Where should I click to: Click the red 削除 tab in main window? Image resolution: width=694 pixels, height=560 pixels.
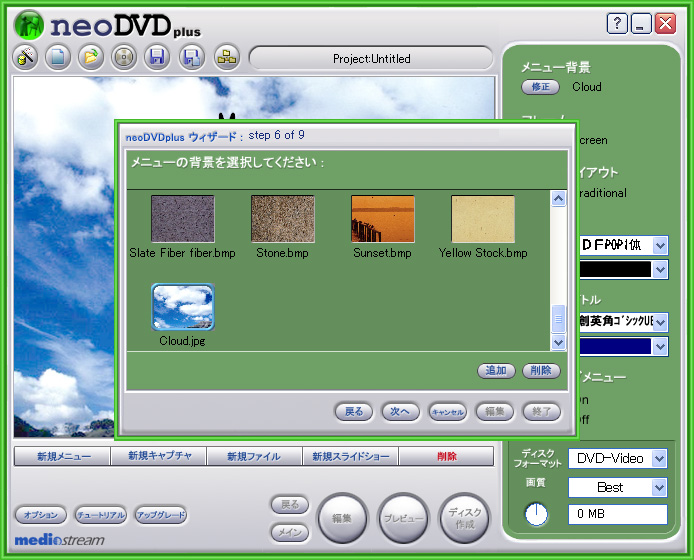click(446, 456)
